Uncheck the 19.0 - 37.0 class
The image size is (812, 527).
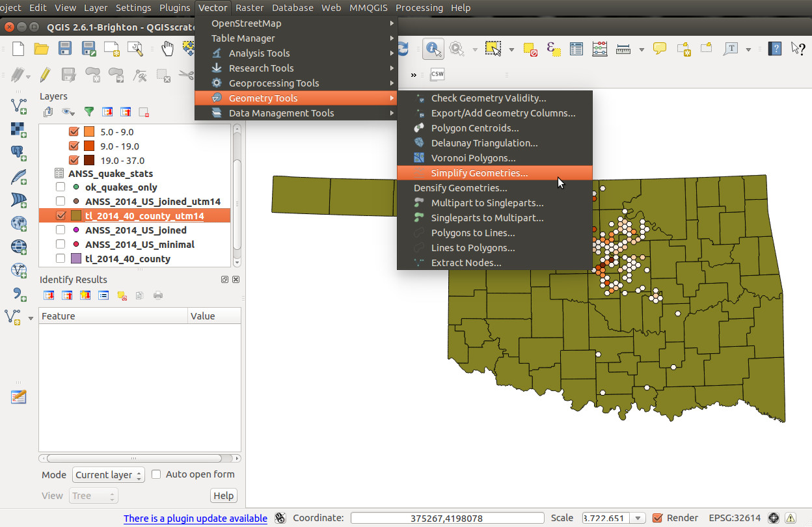pyautogui.click(x=74, y=161)
